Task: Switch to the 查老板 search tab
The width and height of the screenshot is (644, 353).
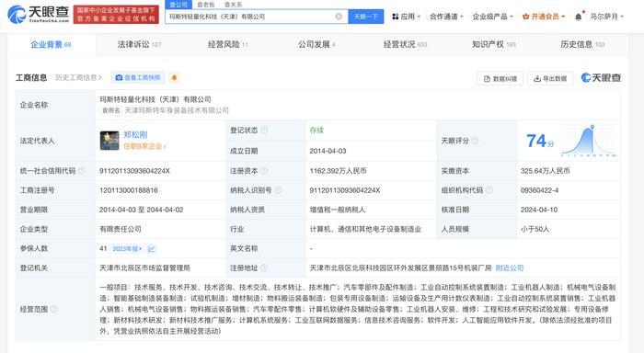Action: [206, 5]
